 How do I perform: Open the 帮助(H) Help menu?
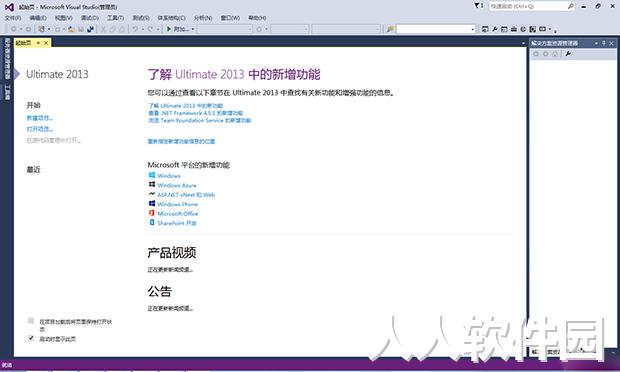click(x=257, y=18)
